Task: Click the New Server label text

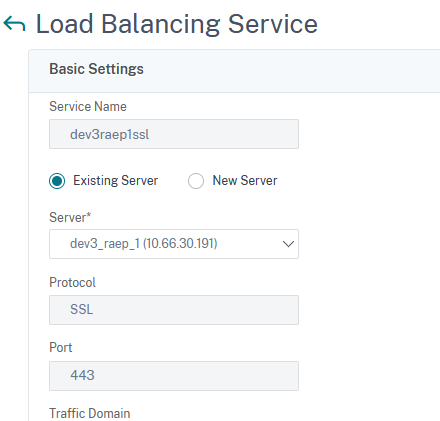Action: click(x=245, y=181)
